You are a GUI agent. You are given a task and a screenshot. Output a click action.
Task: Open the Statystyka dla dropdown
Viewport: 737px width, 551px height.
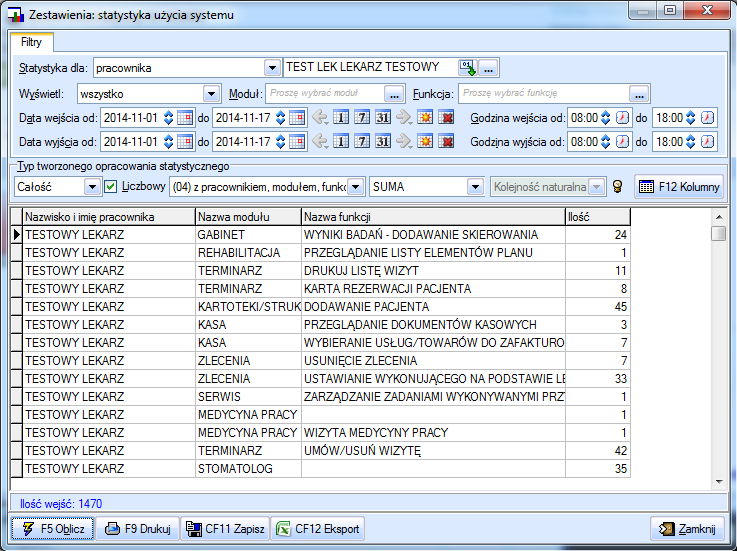pos(273,68)
